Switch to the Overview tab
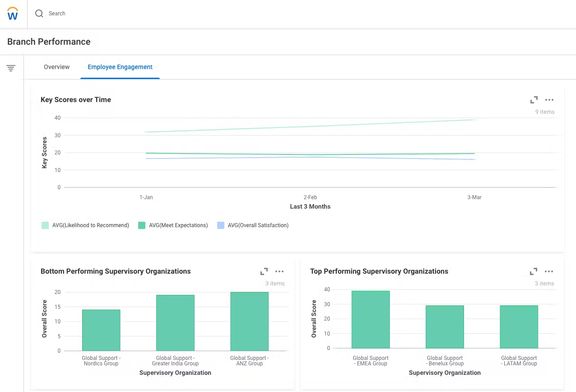This screenshot has height=392, width=576. (56, 67)
